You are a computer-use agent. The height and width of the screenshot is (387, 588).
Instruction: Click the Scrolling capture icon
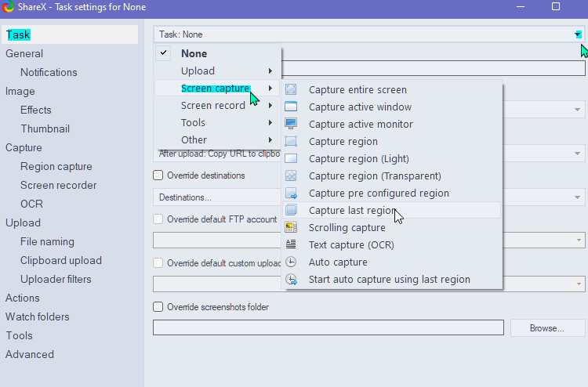click(x=291, y=227)
